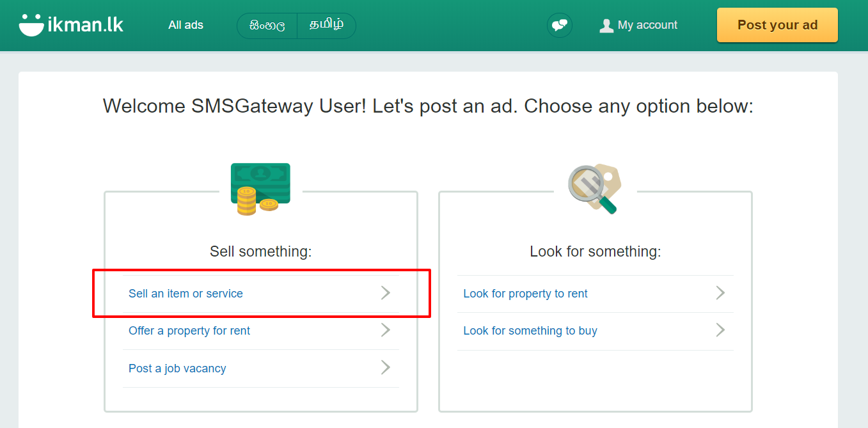Expand arrow beside Sell an item or service
868x428 pixels.
(386, 293)
